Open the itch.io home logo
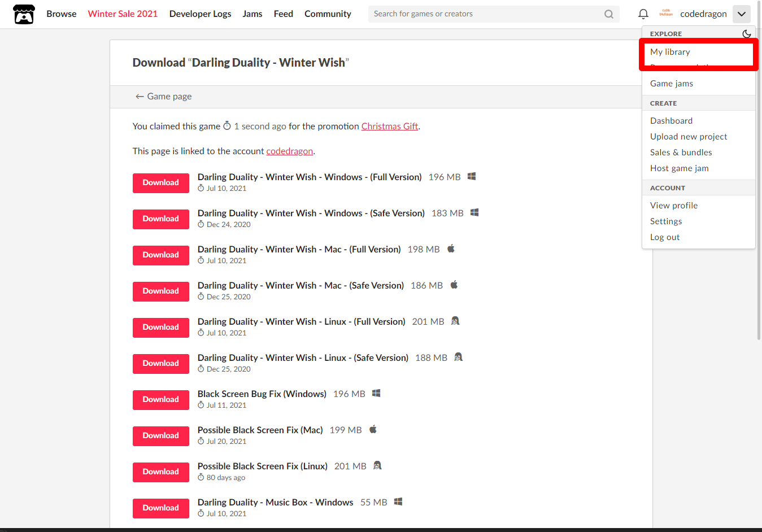This screenshot has height=532, width=762. (x=24, y=14)
